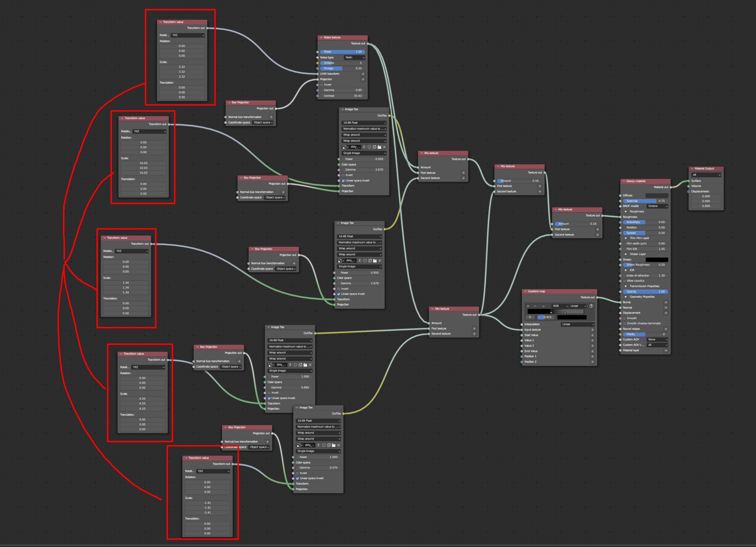Add a node to Noise texture Projection input
Screen dimensions: 756x547
363,79
